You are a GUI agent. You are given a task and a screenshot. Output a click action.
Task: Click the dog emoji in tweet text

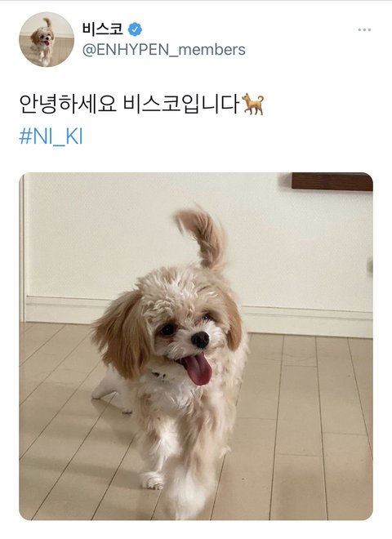click(x=252, y=104)
